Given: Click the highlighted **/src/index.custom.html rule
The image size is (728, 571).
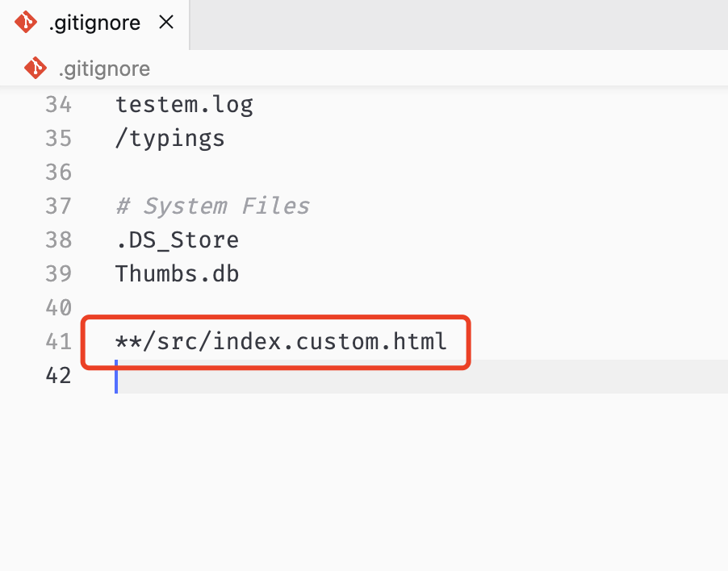Looking at the screenshot, I should click(x=281, y=341).
